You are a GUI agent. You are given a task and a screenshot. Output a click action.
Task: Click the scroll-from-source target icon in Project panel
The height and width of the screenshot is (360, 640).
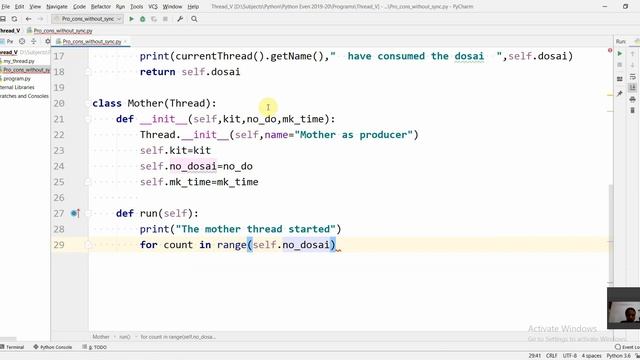pos(22,41)
